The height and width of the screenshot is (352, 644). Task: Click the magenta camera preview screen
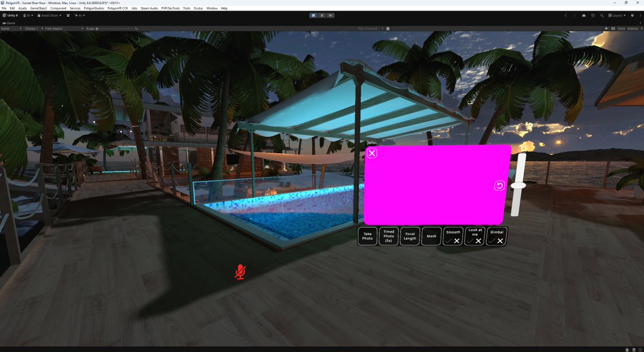coord(437,184)
